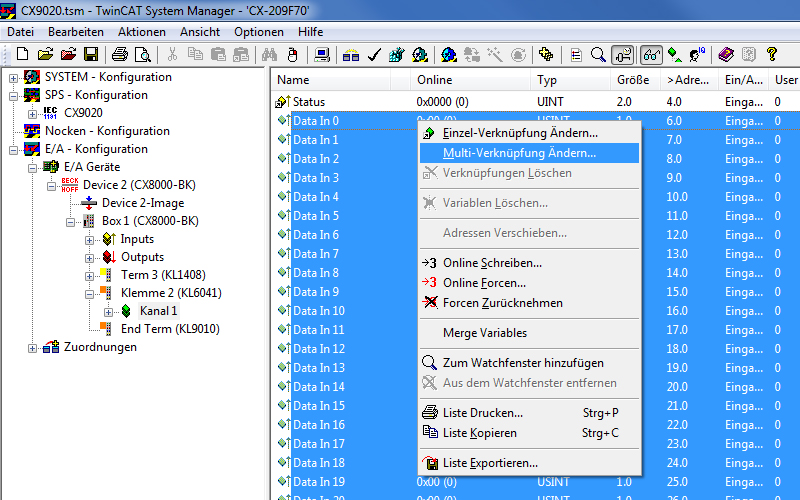Choose Einzel-Verknüpfung Ändern from context menu
This screenshot has height=500, width=800.
[x=529, y=133]
